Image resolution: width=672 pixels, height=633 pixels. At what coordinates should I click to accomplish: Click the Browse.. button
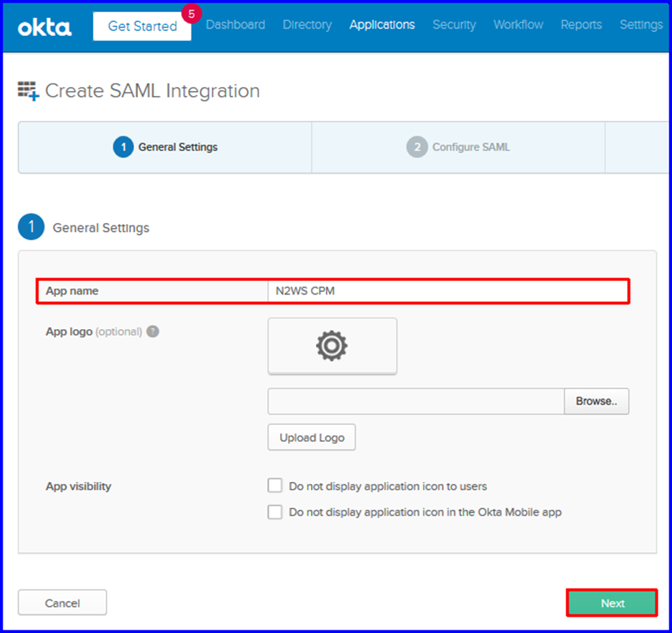click(596, 401)
